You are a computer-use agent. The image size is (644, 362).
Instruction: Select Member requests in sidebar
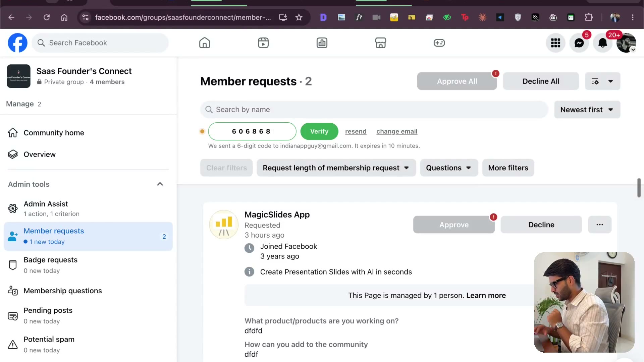coord(88,236)
